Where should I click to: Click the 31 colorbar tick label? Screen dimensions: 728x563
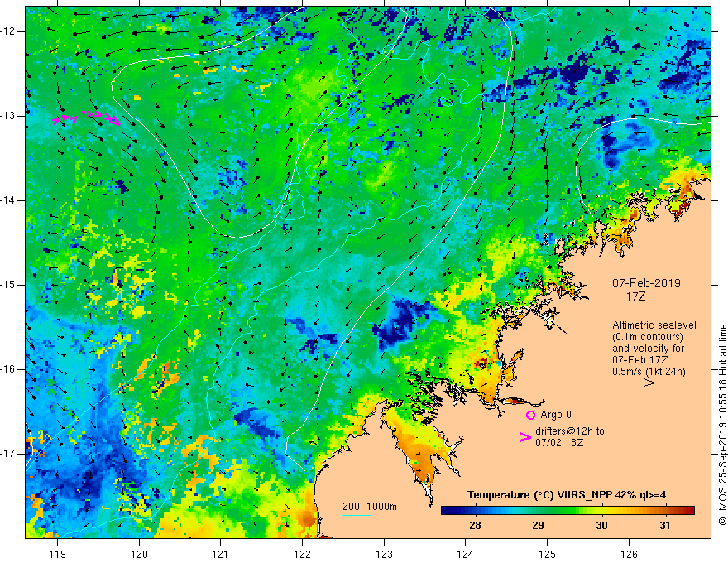pyautogui.click(x=665, y=526)
